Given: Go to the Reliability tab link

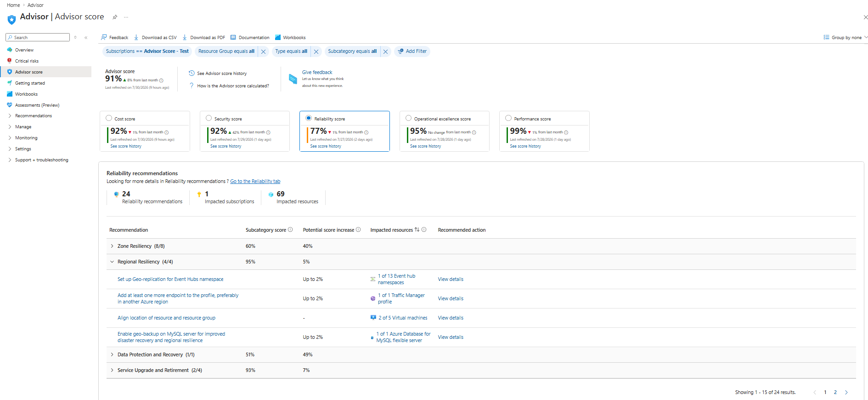Looking at the screenshot, I should [255, 182].
